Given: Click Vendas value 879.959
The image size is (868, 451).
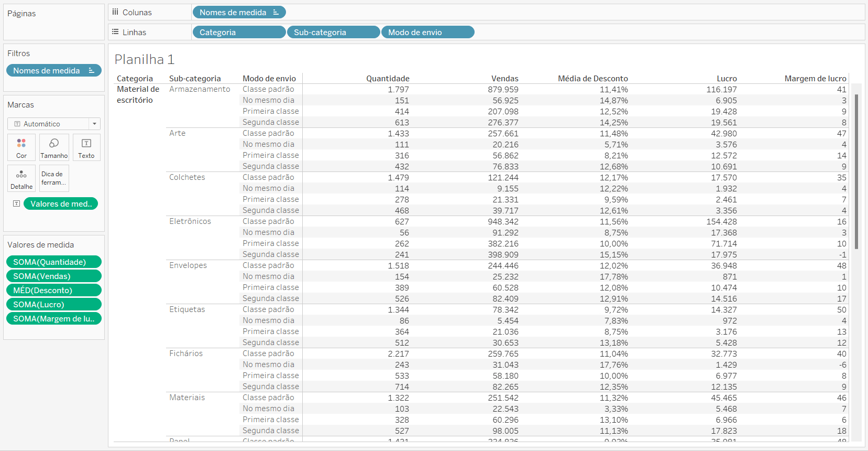Looking at the screenshot, I should tap(503, 90).
